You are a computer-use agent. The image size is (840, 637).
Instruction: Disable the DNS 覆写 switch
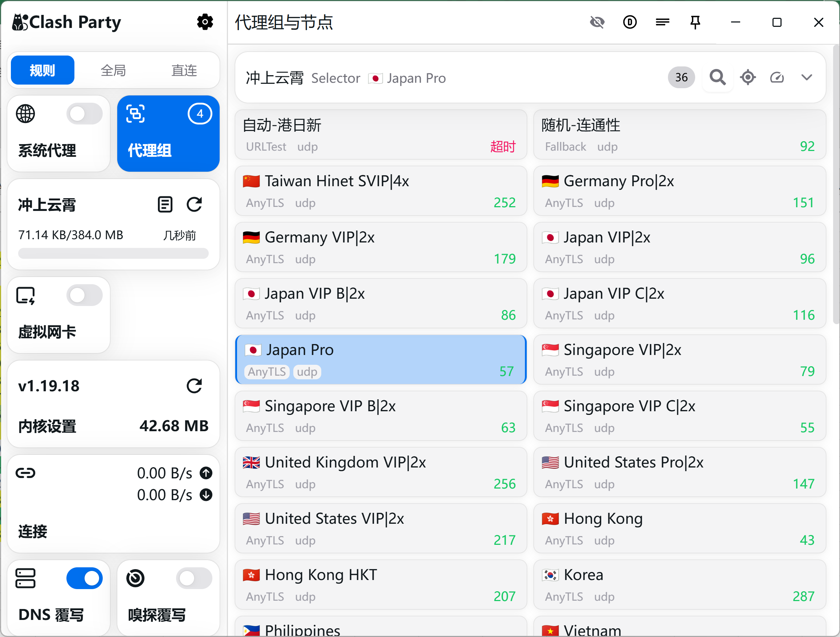click(x=84, y=578)
